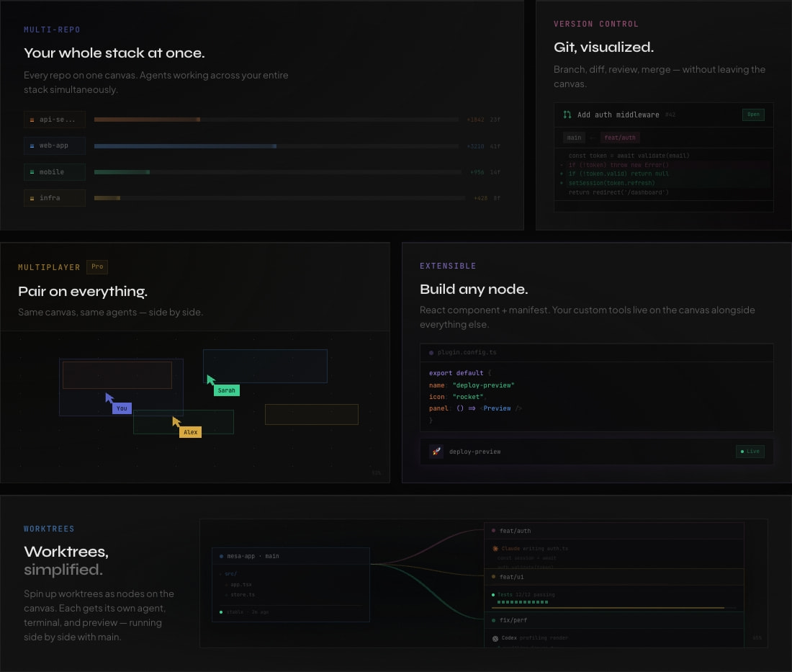Click the yellow-outlined node on the canvas
792x672 pixels.
click(312, 414)
